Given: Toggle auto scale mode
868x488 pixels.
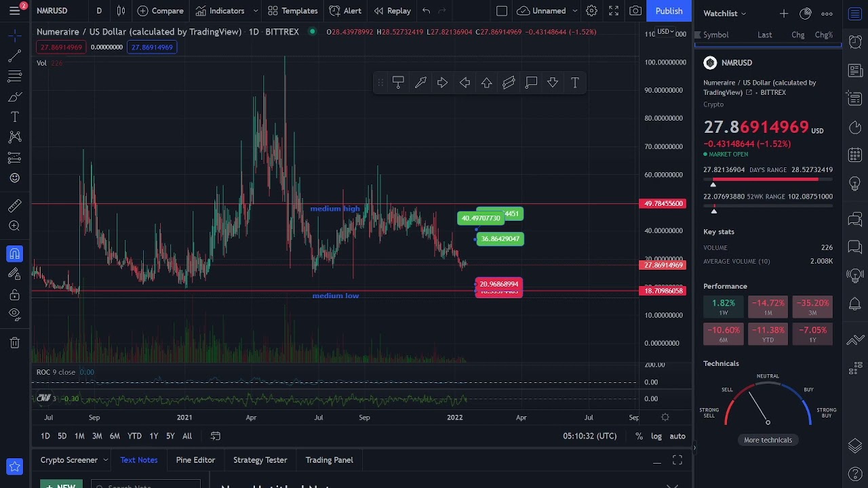Looking at the screenshot, I should point(677,436).
